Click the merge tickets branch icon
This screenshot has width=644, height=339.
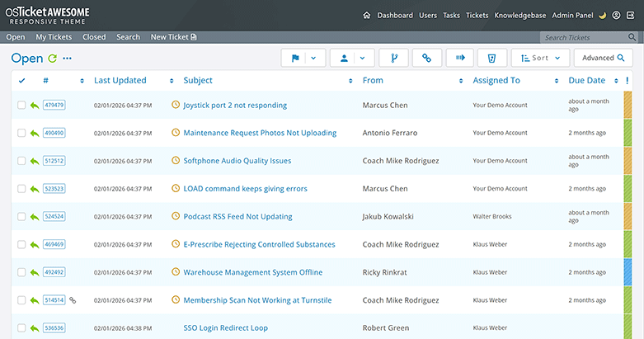[x=394, y=58]
